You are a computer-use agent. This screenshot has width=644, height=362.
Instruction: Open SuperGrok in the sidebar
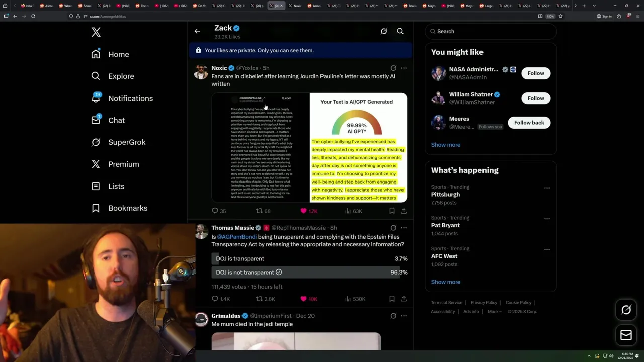[118, 142]
